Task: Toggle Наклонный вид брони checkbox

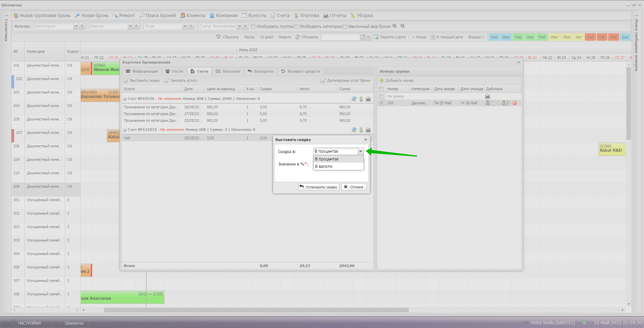Action: (x=345, y=26)
